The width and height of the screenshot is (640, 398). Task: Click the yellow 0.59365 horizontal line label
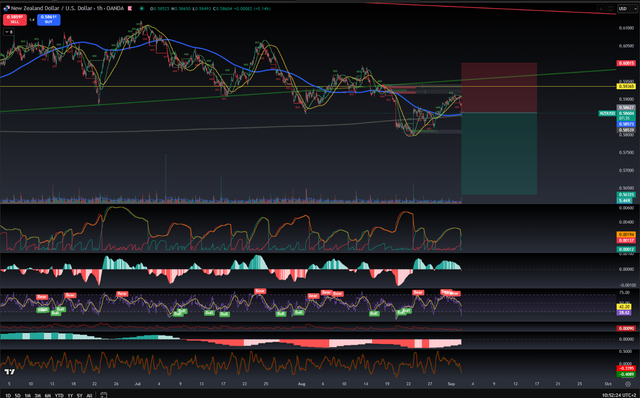pyautogui.click(x=626, y=86)
